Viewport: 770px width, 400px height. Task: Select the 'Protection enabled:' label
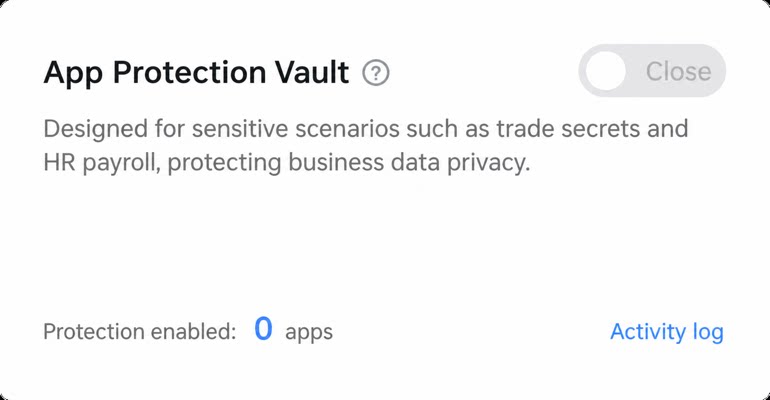pyautogui.click(x=140, y=332)
